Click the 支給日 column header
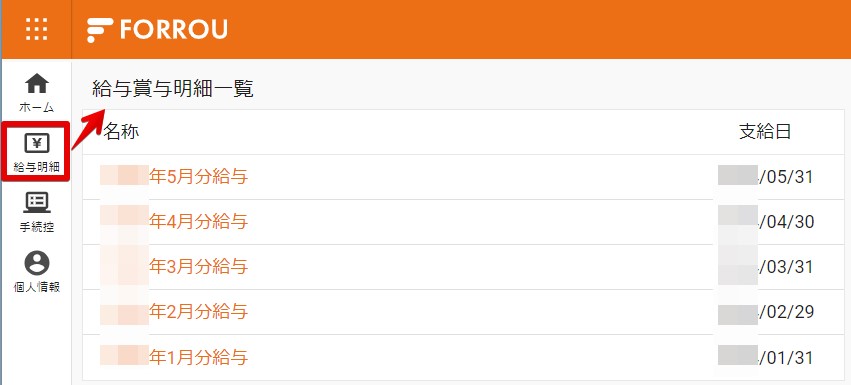 (765, 131)
